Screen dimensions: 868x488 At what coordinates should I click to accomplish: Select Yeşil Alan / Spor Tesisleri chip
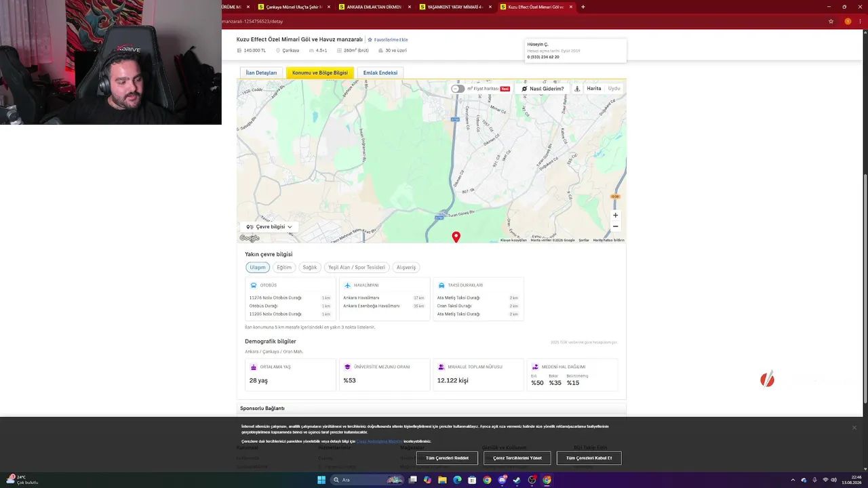[x=357, y=268]
